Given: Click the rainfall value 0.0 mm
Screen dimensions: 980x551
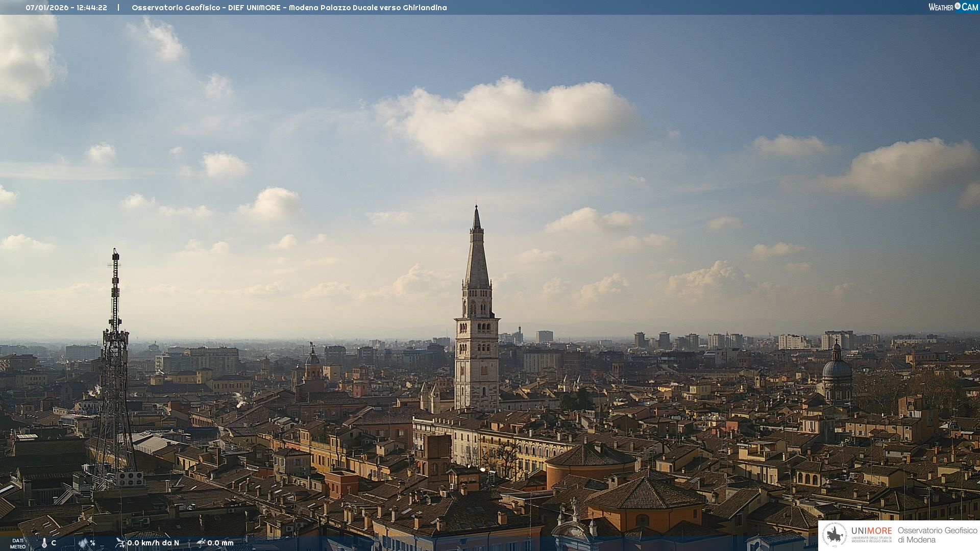Looking at the screenshot, I should [220, 543].
